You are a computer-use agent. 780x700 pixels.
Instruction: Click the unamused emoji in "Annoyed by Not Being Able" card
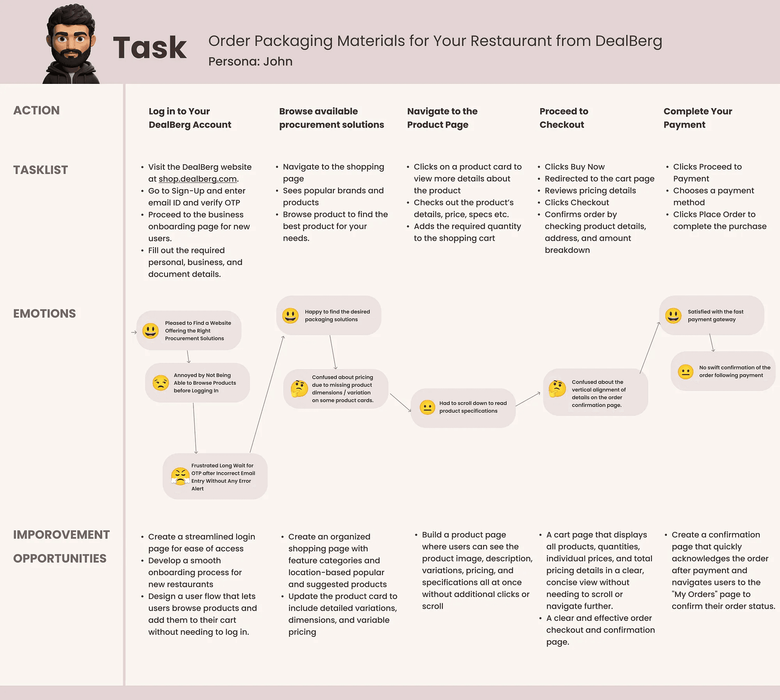coord(161,383)
